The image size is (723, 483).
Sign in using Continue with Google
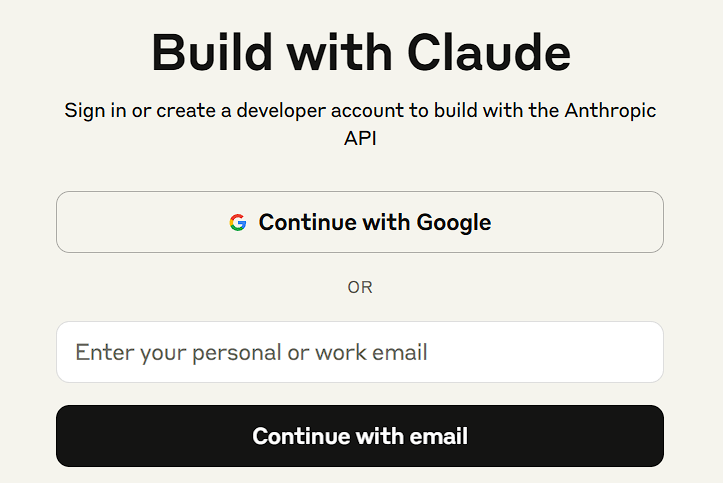[x=360, y=222]
